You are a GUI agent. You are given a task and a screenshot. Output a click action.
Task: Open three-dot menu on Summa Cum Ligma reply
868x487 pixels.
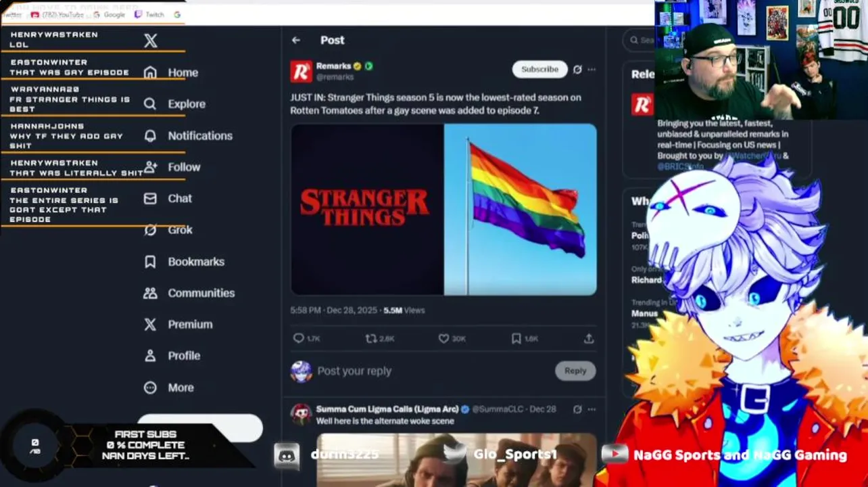(592, 409)
